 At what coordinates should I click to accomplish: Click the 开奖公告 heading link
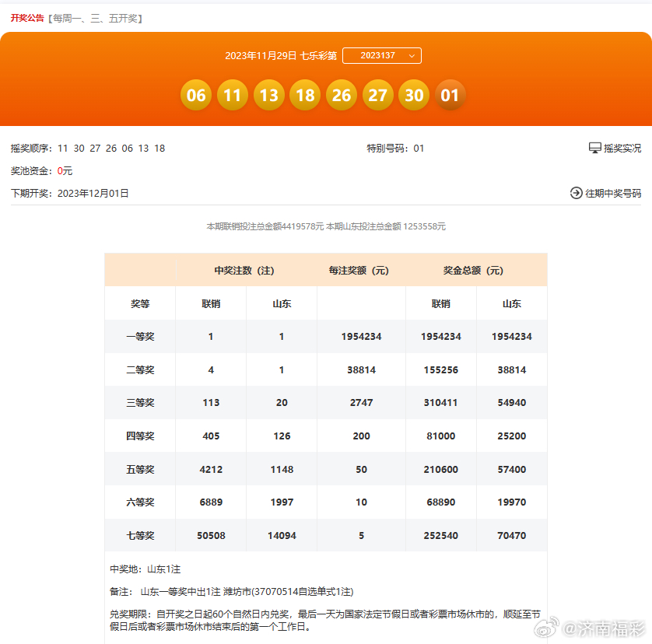(x=28, y=17)
